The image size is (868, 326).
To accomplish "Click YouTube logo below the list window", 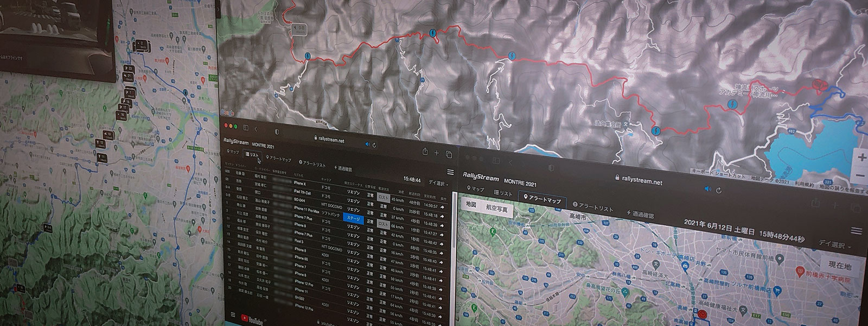I will (x=252, y=319).
